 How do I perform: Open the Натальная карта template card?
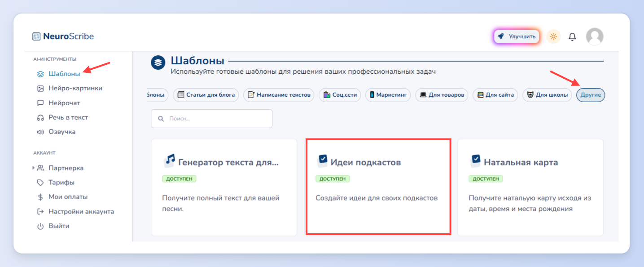tap(530, 187)
